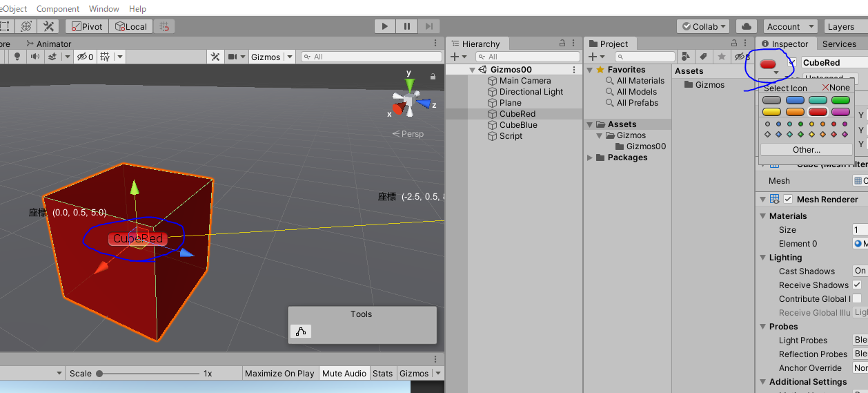Toggle Local handle rotation mode
The height and width of the screenshot is (393, 868).
[131, 26]
